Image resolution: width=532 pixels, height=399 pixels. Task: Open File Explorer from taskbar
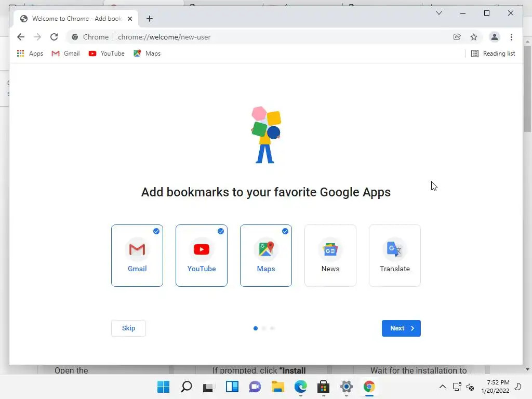pos(277,387)
